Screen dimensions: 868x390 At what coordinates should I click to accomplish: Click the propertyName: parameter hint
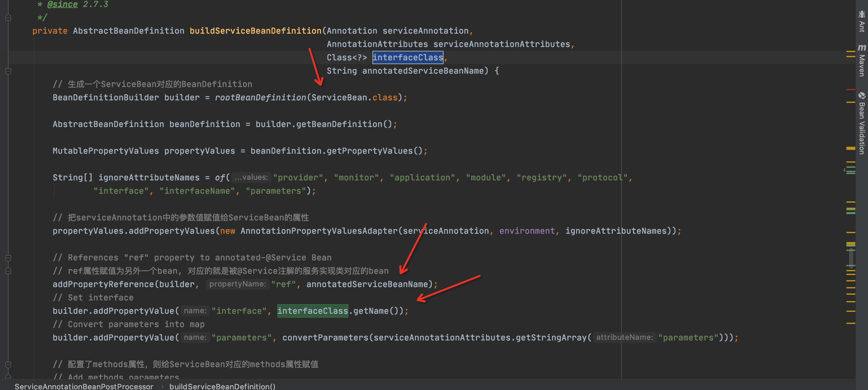(x=238, y=284)
